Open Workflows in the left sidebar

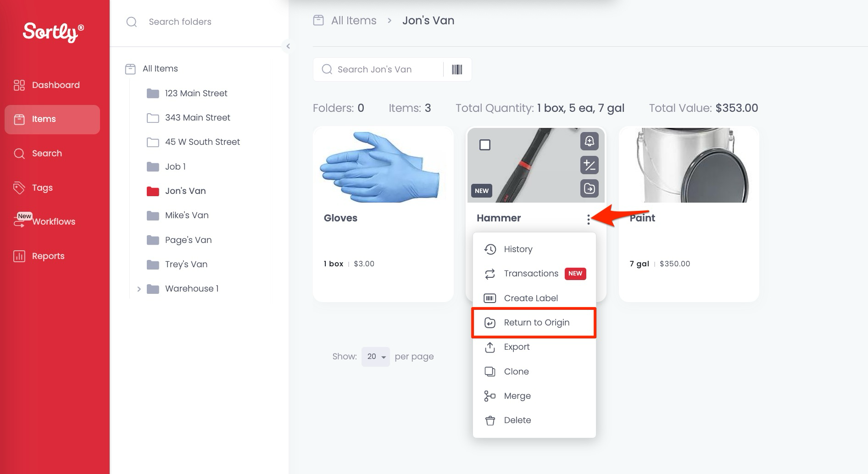point(53,222)
